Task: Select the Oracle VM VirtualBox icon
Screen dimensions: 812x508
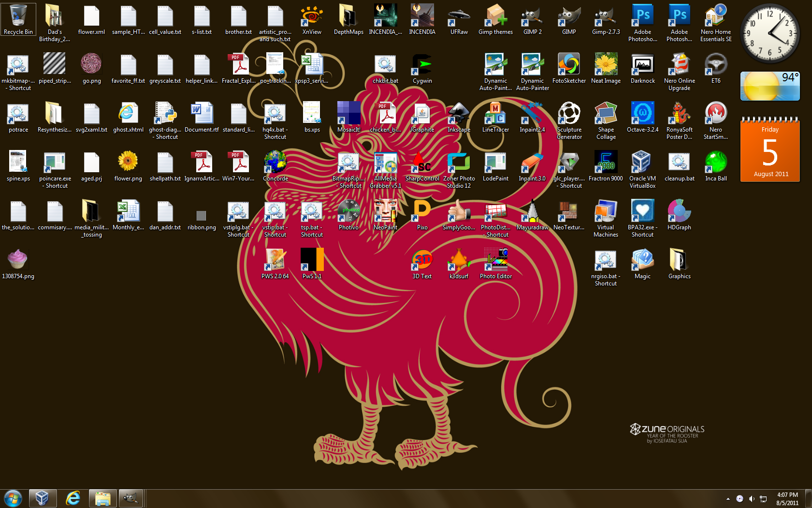Action: 642,169
